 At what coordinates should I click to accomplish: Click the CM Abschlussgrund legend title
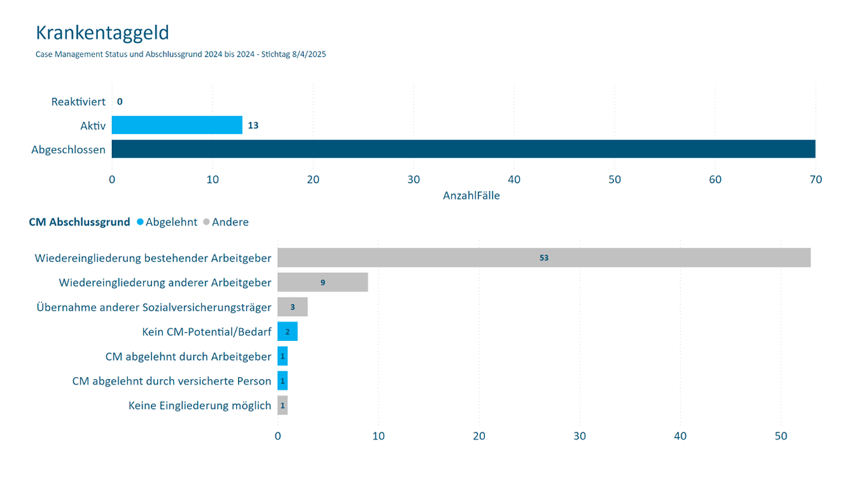tap(79, 222)
